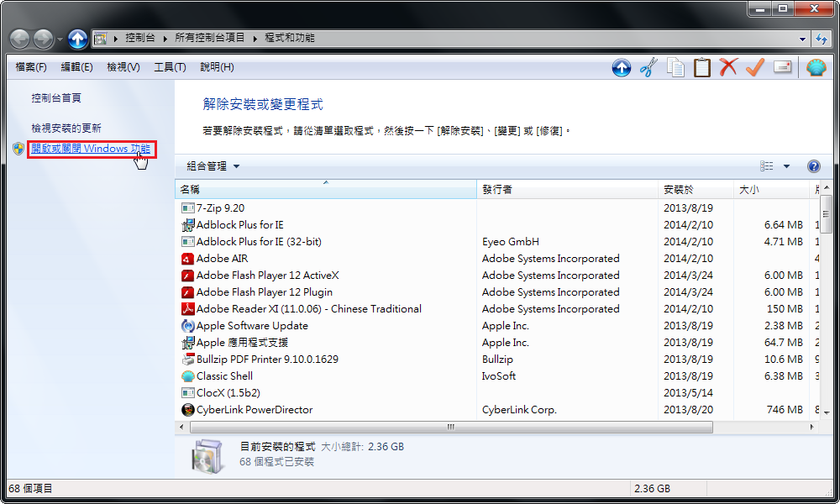
Task: Expand the arrow after the 控制台 breadcrumb
Action: (x=165, y=39)
